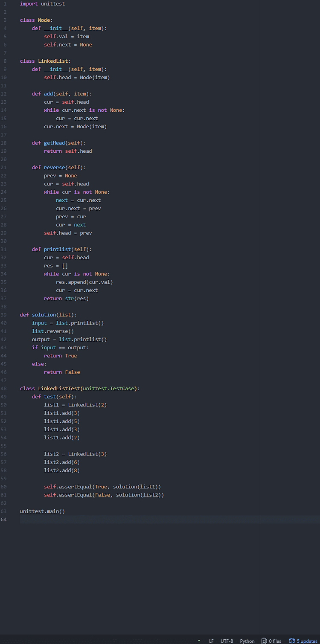
Task: Click the 'list1 = LinkedList(2)' line
Action: (x=76, y=405)
